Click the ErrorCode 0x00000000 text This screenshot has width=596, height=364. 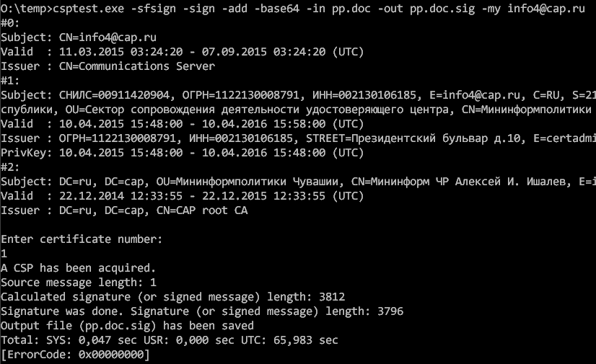pos(75,355)
